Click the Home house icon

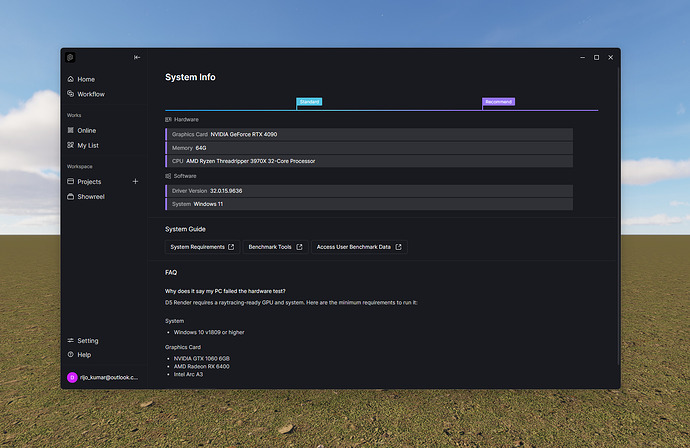pyautogui.click(x=70, y=79)
